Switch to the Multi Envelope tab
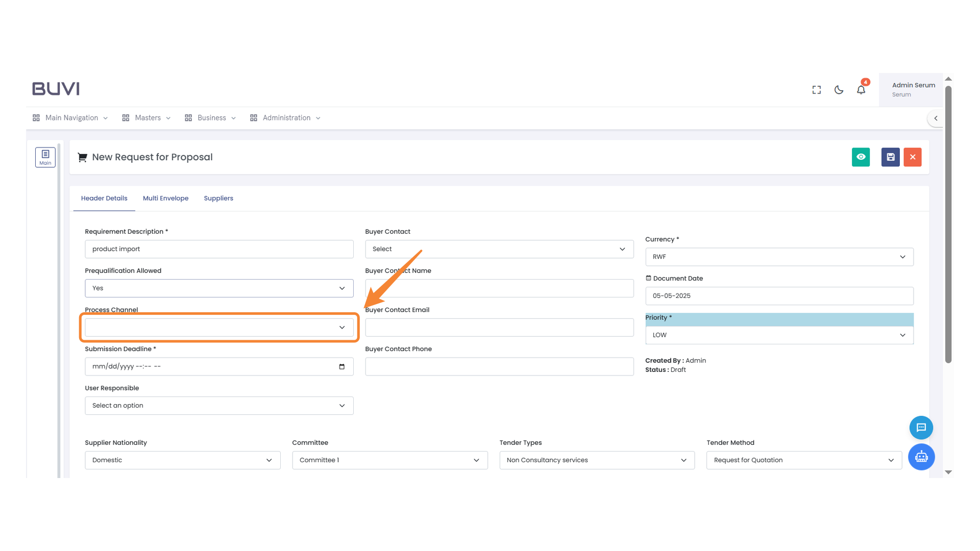980x551 pixels. tap(165, 198)
